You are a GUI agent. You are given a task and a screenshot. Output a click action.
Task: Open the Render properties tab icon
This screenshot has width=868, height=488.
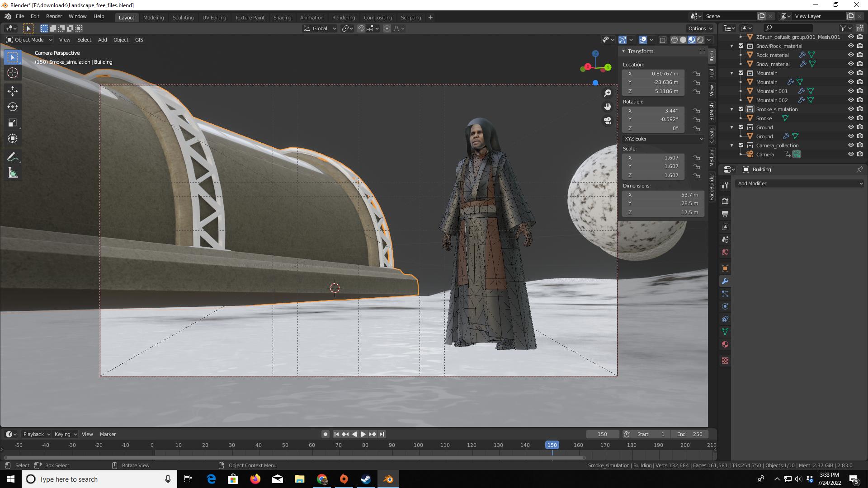tap(725, 201)
